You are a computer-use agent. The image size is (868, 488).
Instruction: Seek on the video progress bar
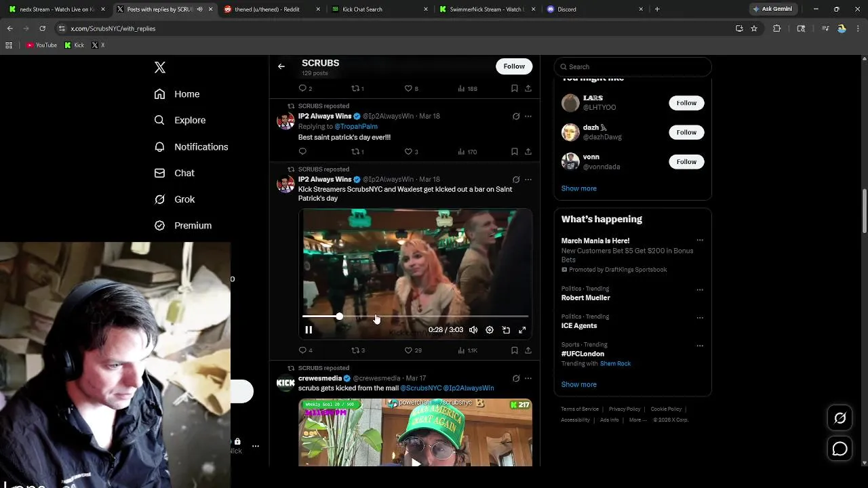pos(415,317)
